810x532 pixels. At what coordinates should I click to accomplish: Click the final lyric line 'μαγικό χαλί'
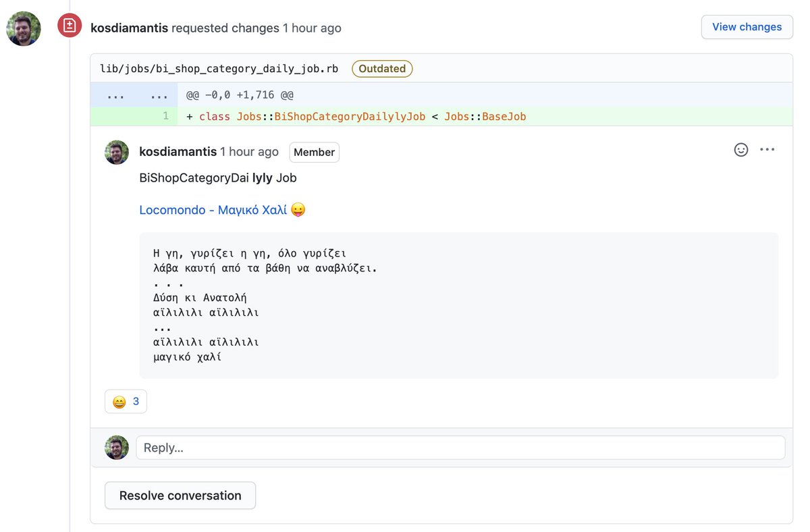click(188, 356)
